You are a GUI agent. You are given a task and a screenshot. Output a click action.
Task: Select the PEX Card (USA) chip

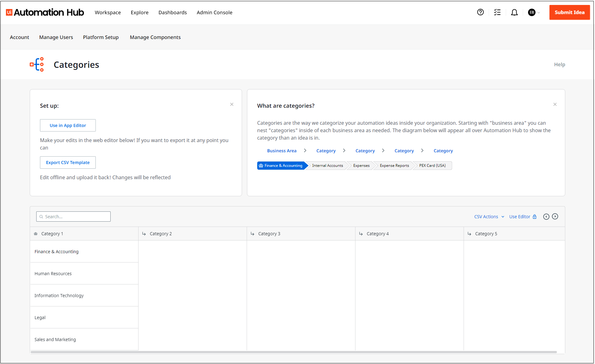click(x=432, y=166)
